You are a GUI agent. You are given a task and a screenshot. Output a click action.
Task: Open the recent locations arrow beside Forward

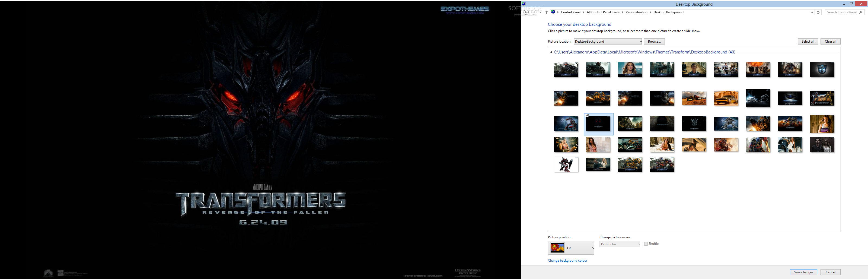click(541, 12)
